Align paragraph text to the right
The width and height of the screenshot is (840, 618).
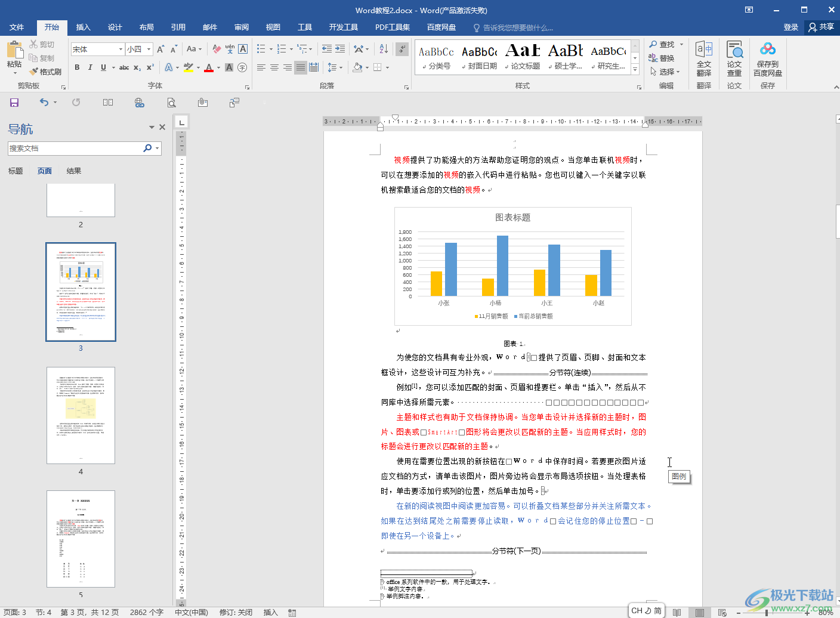click(288, 67)
